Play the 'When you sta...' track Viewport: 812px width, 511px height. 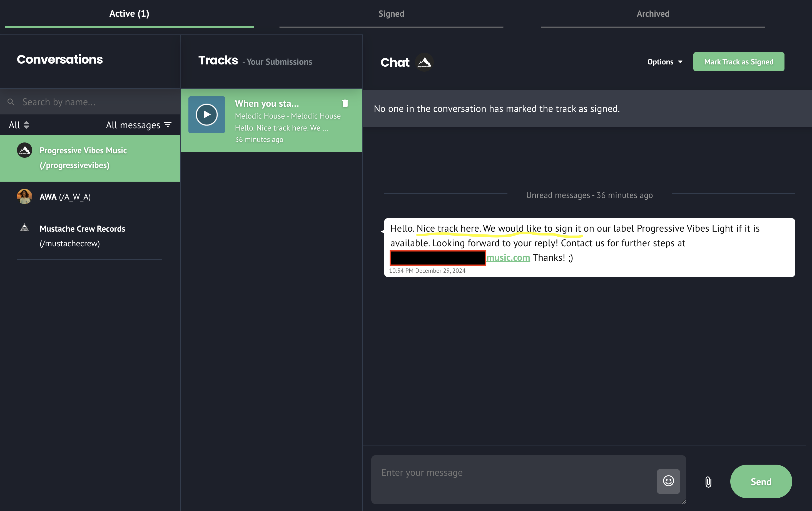(206, 115)
